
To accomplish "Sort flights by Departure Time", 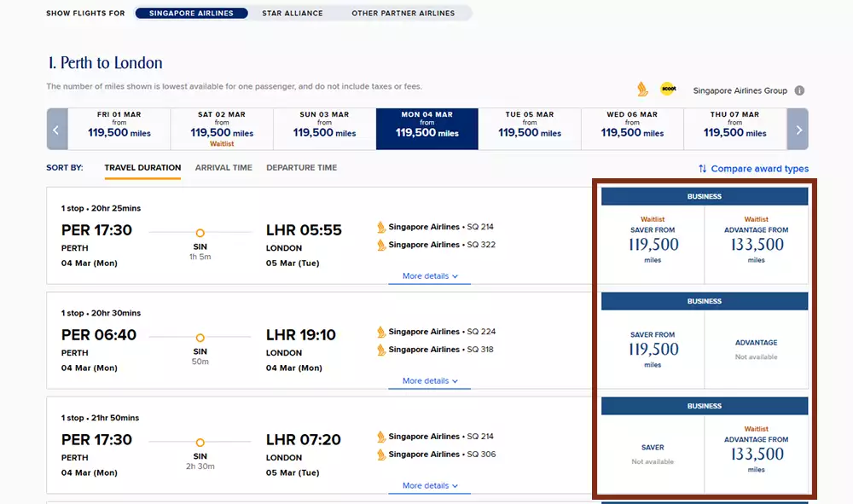I will (x=301, y=168).
